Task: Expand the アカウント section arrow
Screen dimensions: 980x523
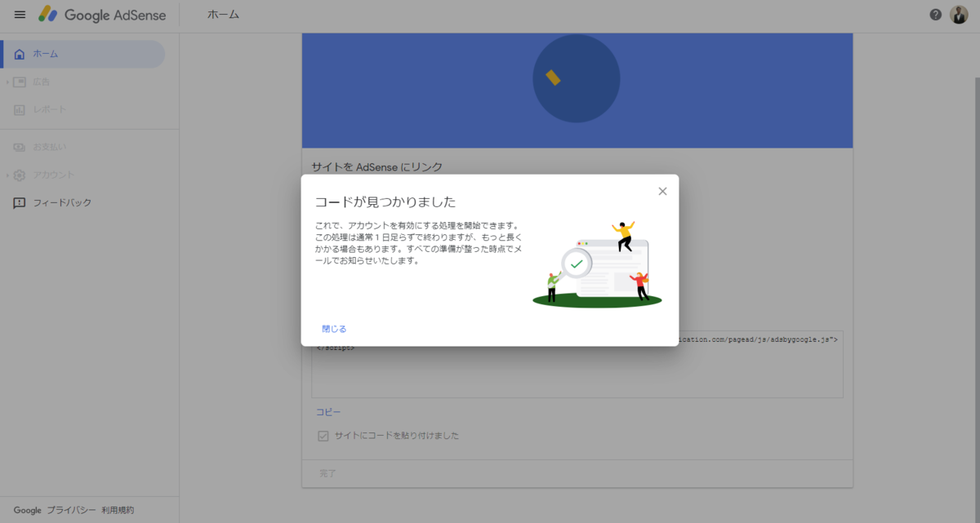Action: [x=7, y=175]
